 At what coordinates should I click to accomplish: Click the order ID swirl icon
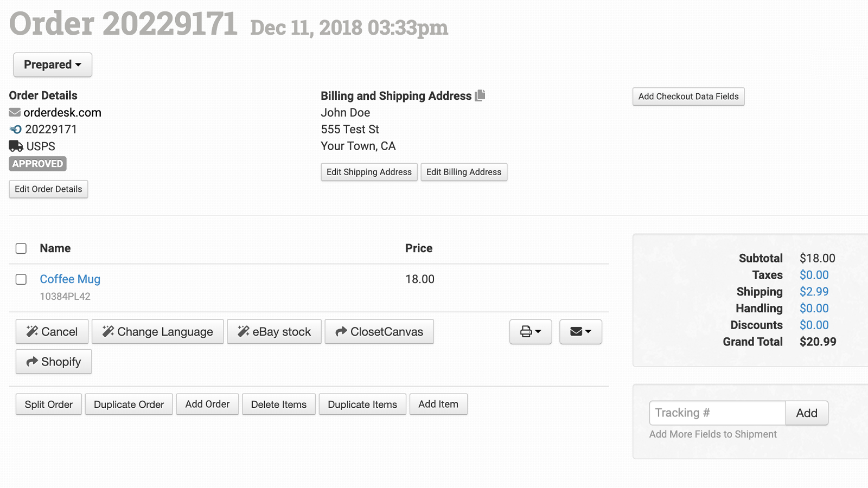[x=16, y=130]
